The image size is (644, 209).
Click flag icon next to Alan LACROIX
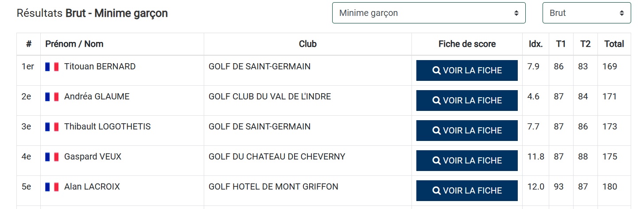(52, 187)
